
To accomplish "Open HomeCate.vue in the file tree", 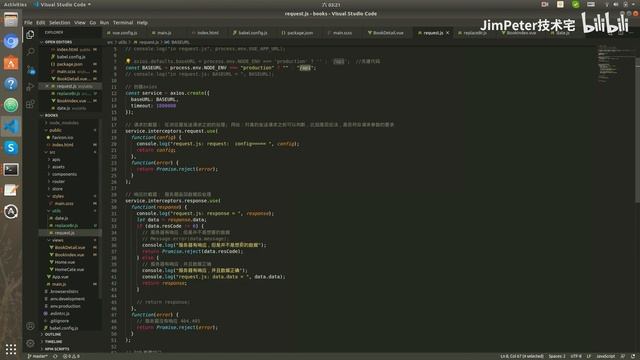I will pos(69,269).
